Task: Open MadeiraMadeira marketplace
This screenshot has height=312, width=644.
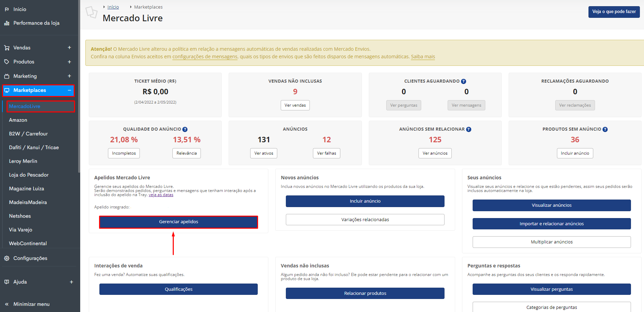Action: [28, 202]
